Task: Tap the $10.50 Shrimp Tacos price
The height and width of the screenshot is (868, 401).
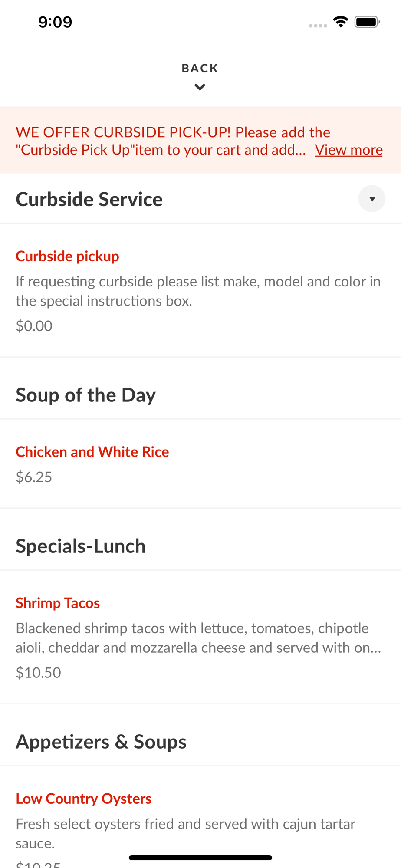Action: (39, 673)
